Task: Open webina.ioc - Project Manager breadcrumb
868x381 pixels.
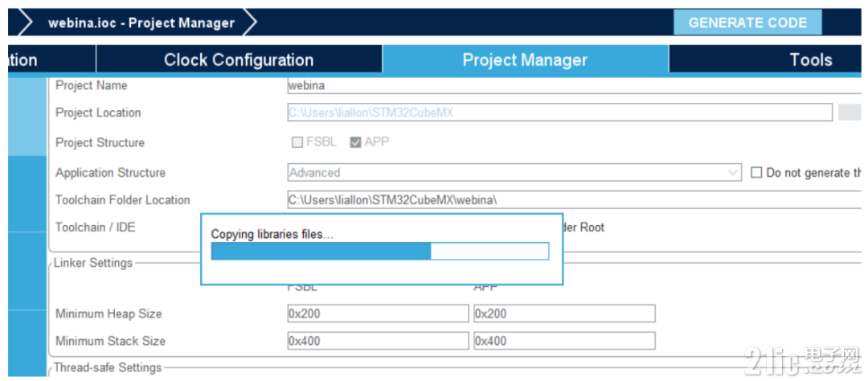Action: pyautogui.click(x=141, y=23)
